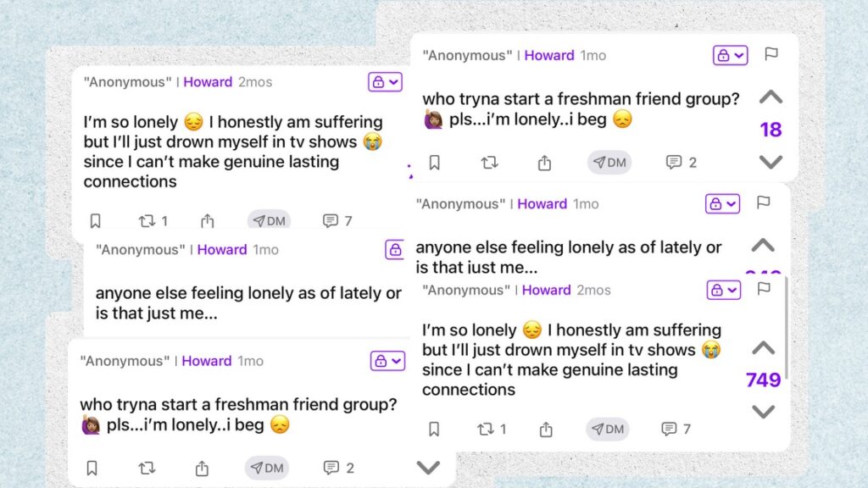Open the 7 comments on 749-vote post
Viewport: 868px width, 488px height.
[x=676, y=430]
